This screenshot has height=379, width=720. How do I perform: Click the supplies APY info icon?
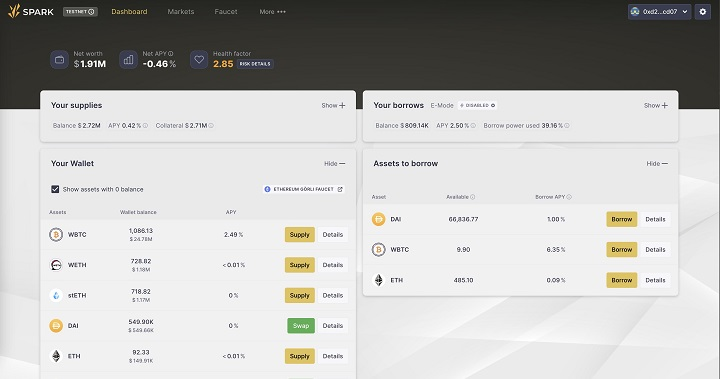point(145,125)
